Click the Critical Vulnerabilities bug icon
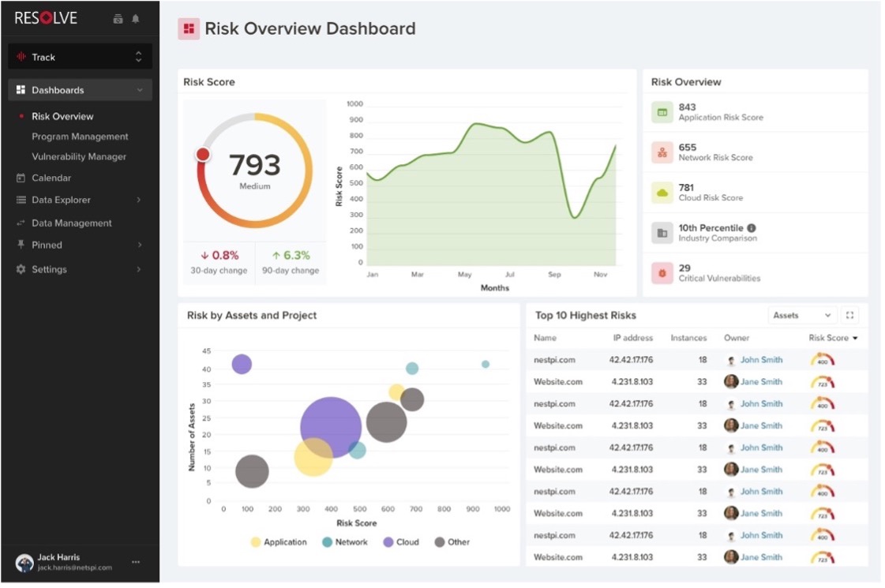The width and height of the screenshot is (885, 588). (x=661, y=272)
